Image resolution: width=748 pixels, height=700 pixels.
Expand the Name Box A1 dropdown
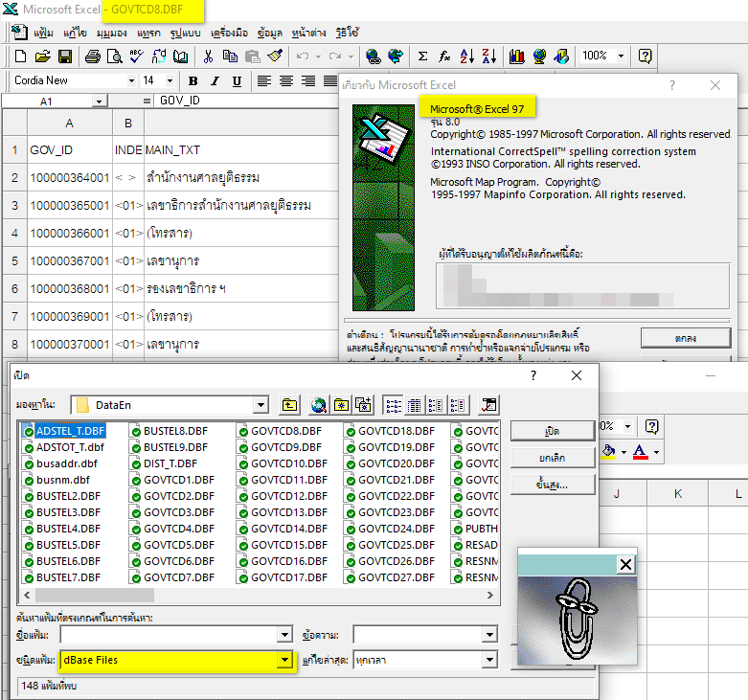[x=99, y=102]
